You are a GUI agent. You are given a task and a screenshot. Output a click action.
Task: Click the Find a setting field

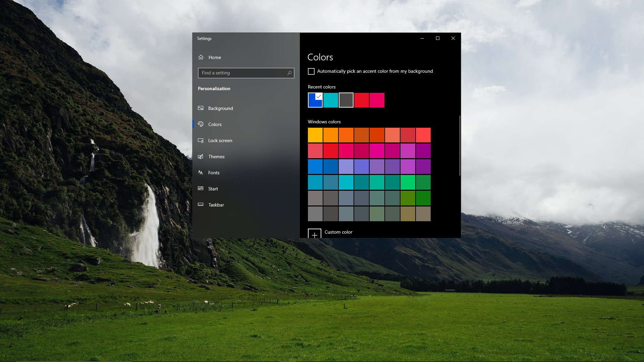[x=242, y=73]
